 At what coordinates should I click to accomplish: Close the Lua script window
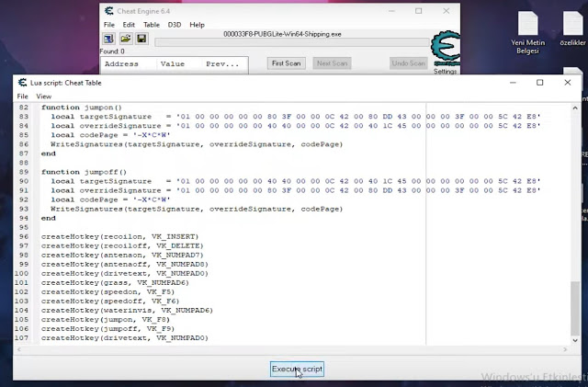(x=568, y=83)
